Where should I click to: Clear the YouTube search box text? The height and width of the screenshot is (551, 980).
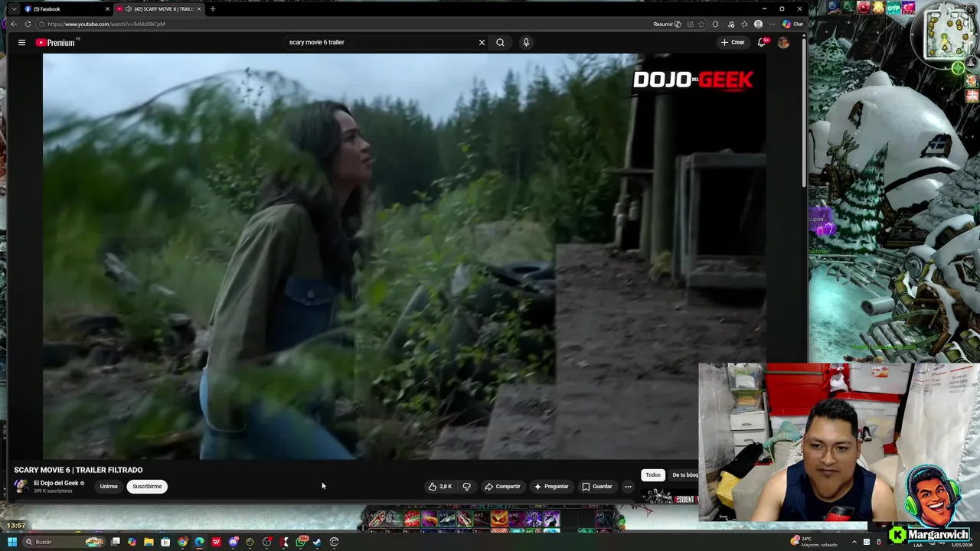482,43
